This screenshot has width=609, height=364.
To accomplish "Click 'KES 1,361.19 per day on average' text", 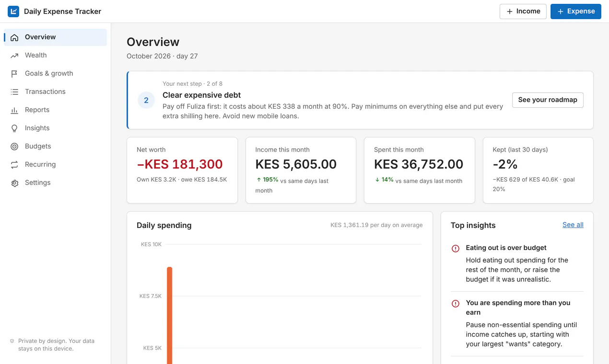I will coord(376,225).
